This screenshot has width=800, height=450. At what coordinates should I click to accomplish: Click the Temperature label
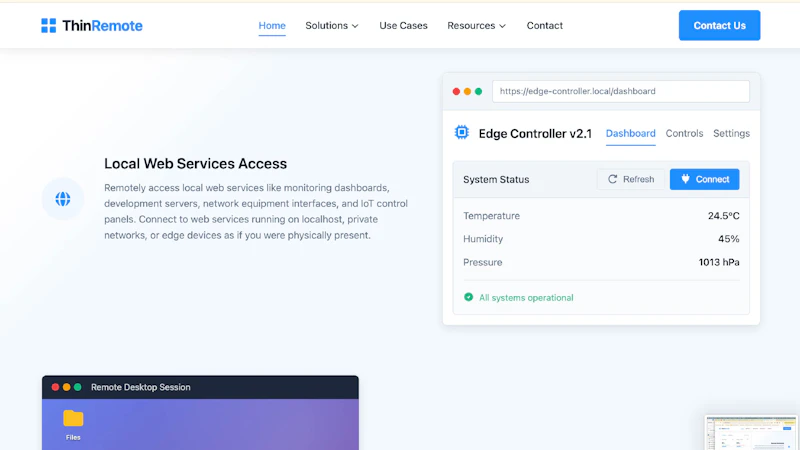(x=491, y=216)
